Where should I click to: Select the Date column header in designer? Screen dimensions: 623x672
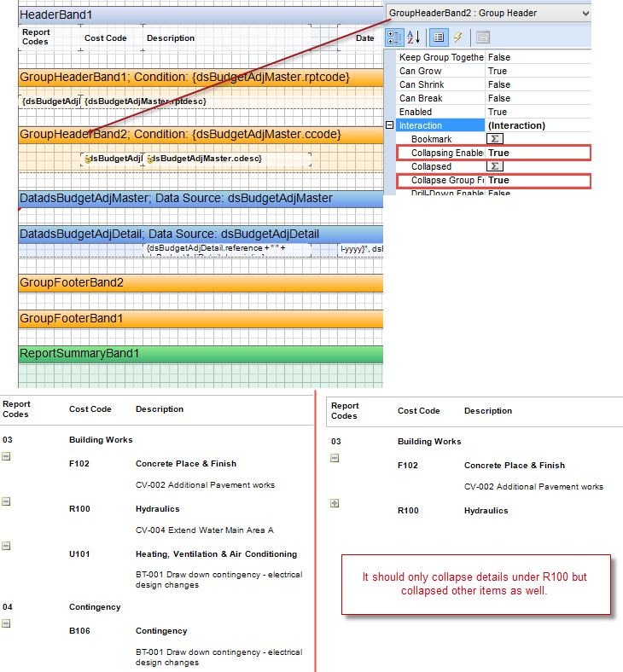[365, 38]
